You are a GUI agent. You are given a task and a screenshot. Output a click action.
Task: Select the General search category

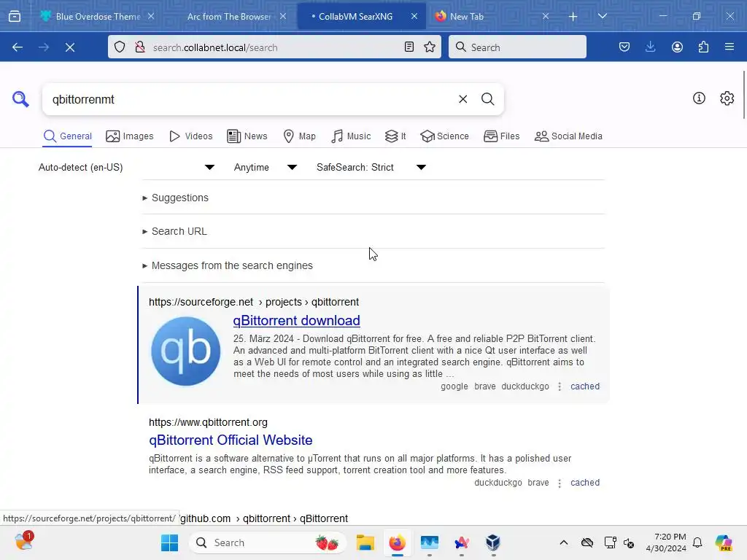tap(68, 136)
